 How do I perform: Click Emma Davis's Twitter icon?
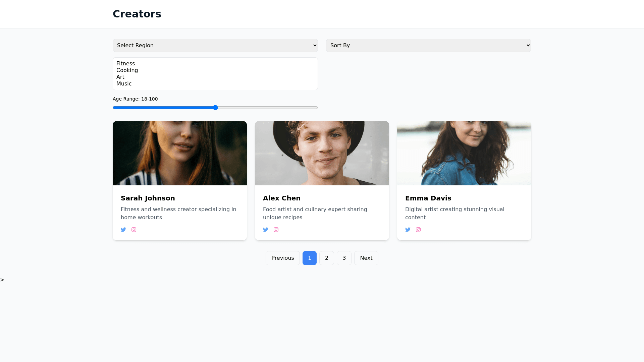pos(408,230)
